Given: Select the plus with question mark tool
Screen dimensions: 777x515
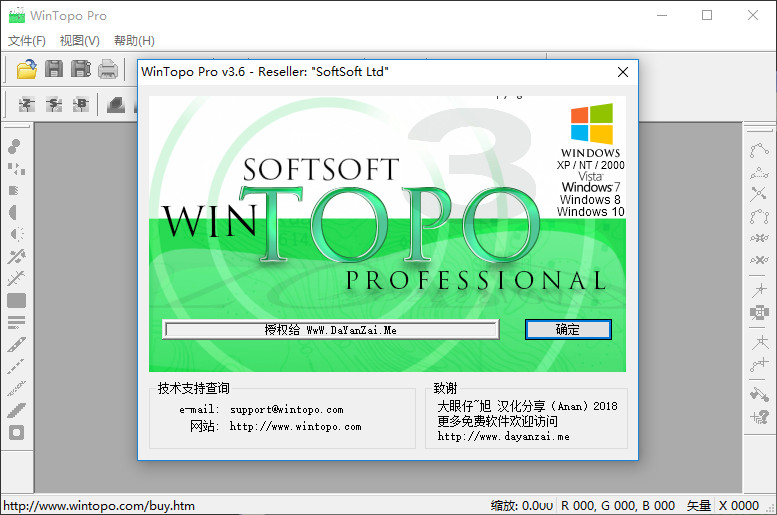Looking at the screenshot, I should coord(759,416).
